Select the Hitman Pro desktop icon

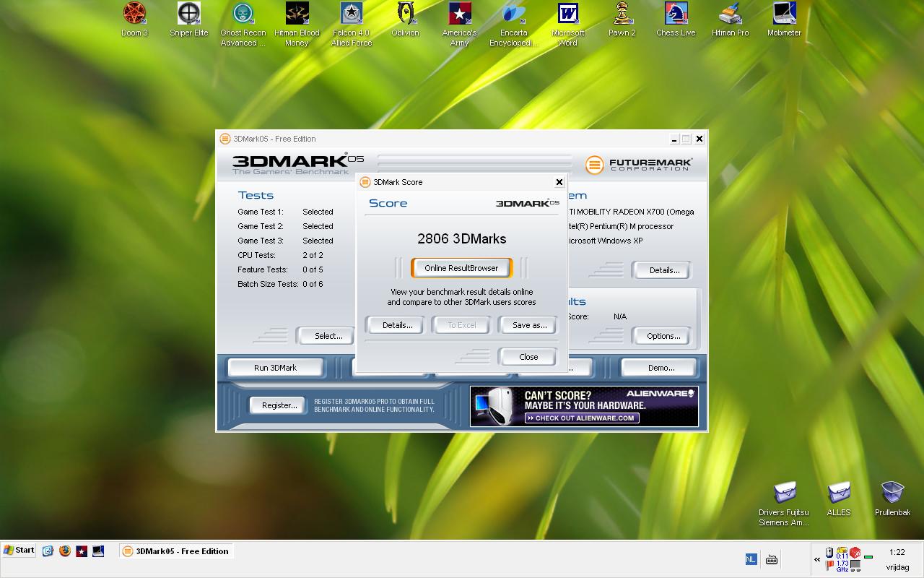click(x=731, y=20)
